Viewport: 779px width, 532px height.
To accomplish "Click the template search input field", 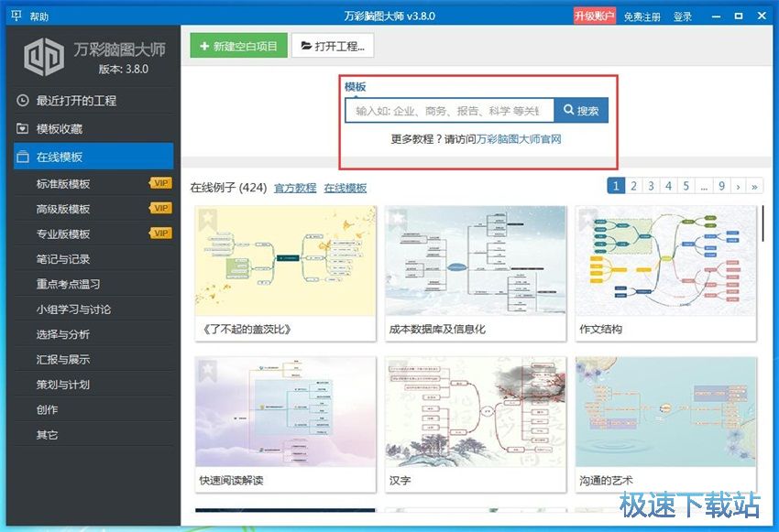I will (450, 111).
